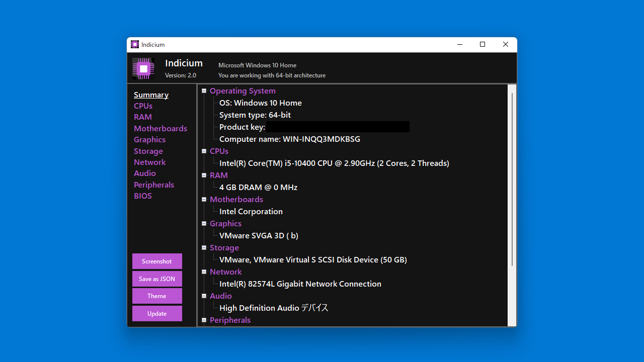This screenshot has width=644, height=362.
Task: Select the 'High Definition Audio' row
Action: (x=274, y=308)
